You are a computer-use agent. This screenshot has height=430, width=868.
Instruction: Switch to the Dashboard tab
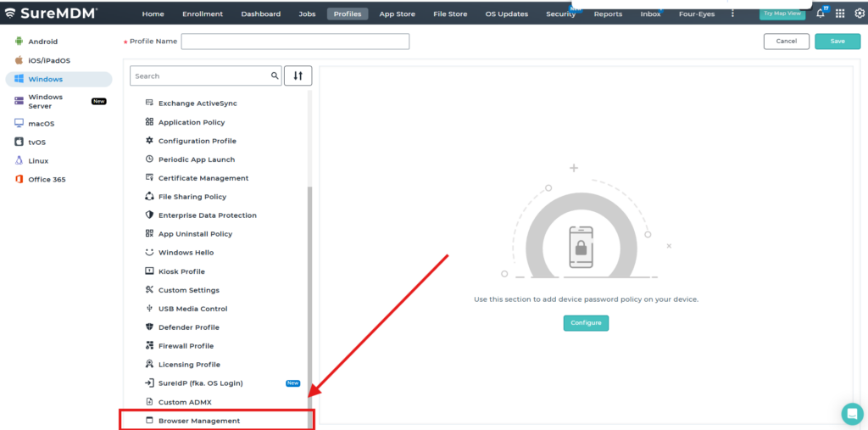261,14
